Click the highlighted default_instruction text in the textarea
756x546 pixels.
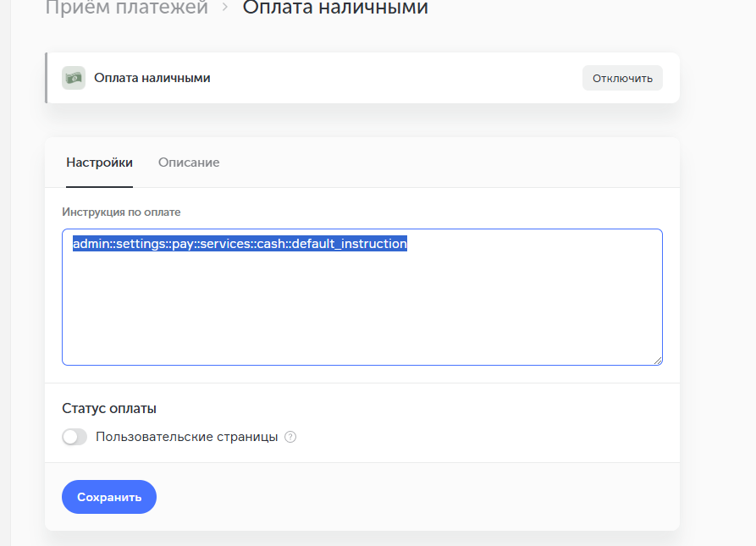click(x=240, y=244)
